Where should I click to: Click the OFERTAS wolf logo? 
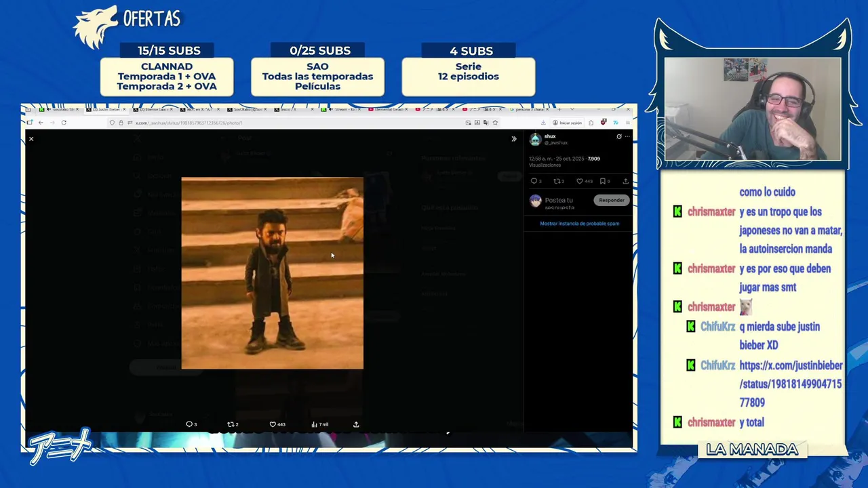click(96, 27)
